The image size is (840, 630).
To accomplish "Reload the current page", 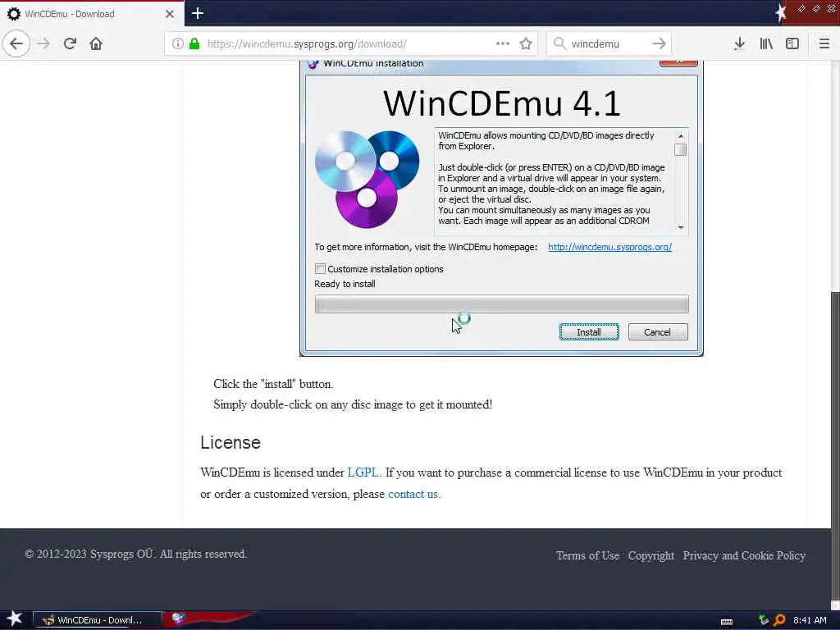I will tap(70, 43).
